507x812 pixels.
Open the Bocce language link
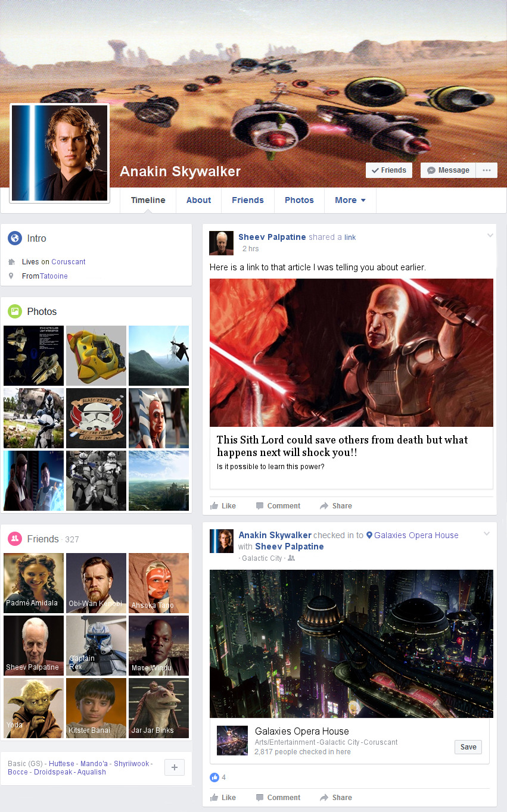[x=18, y=772]
